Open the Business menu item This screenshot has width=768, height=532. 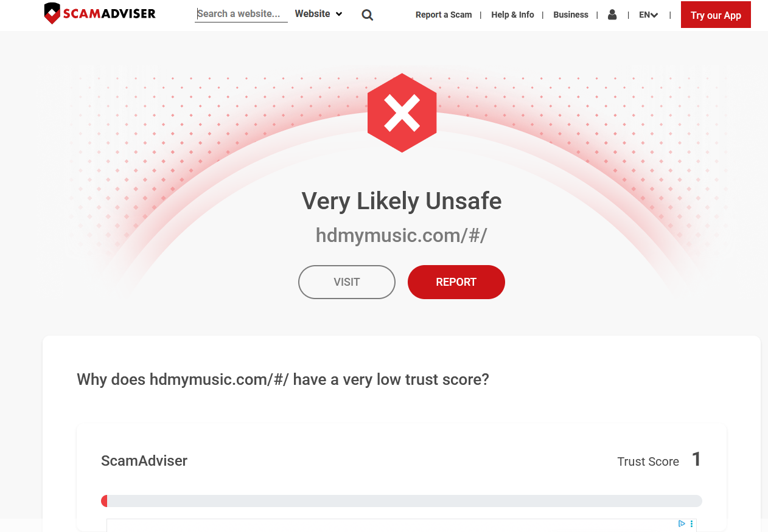[571, 15]
